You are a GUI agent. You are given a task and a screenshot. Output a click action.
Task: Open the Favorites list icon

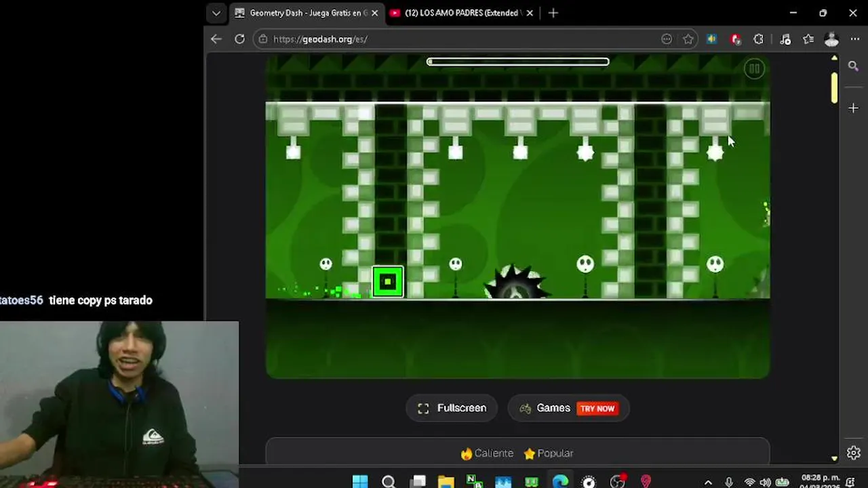(x=808, y=39)
